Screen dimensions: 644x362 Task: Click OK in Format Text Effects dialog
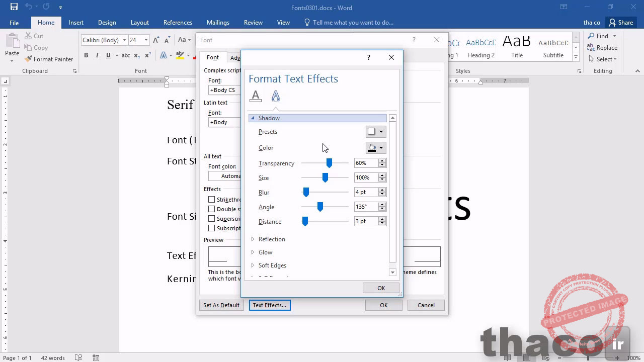tap(381, 288)
